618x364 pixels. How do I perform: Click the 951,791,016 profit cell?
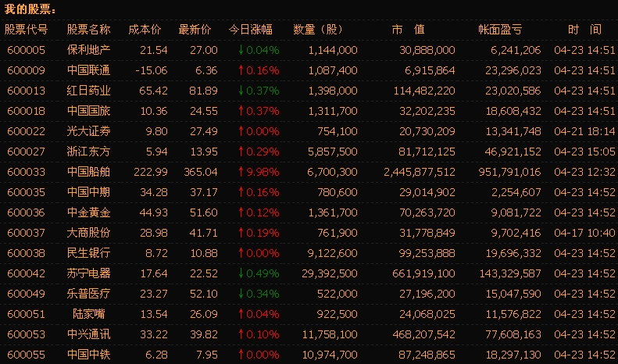tap(509, 172)
